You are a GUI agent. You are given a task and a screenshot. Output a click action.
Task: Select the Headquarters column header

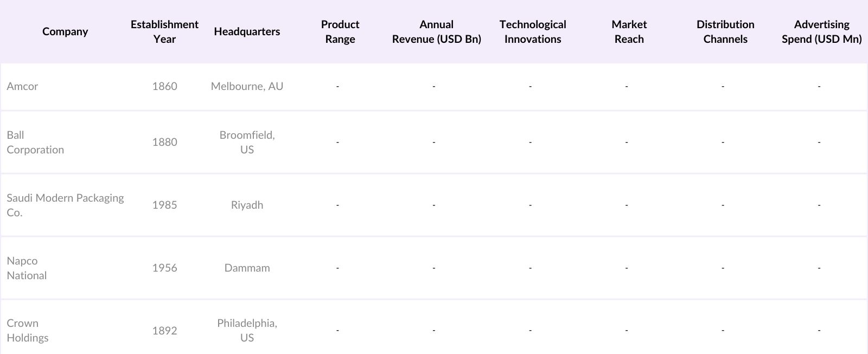(x=247, y=31)
